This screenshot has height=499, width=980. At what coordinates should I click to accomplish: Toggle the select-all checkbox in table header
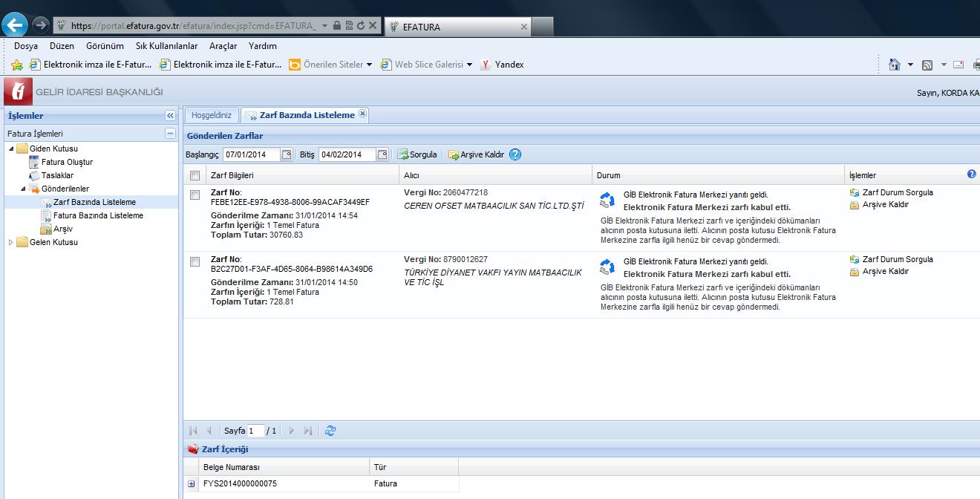195,176
